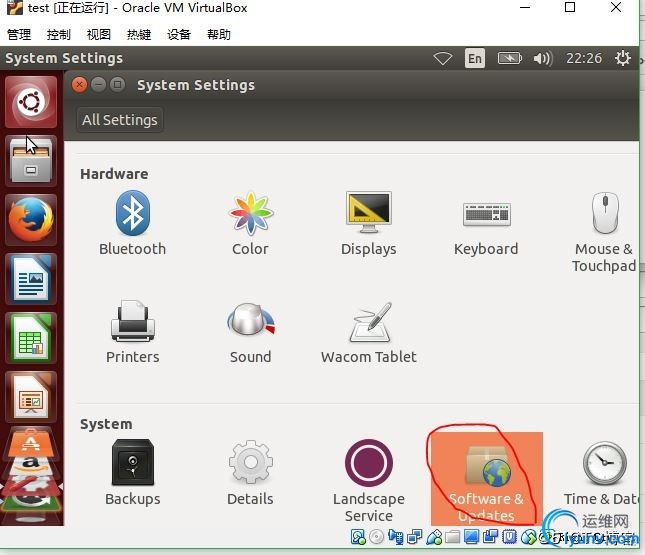The image size is (645, 555).
Task: Open the Keyboard settings
Action: tap(486, 228)
